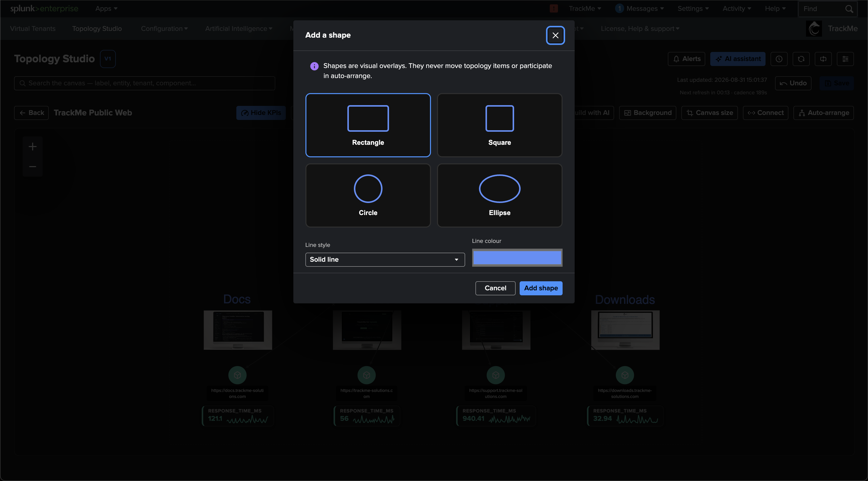This screenshot has width=868, height=481.
Task: Click the Save button
Action: (x=836, y=83)
